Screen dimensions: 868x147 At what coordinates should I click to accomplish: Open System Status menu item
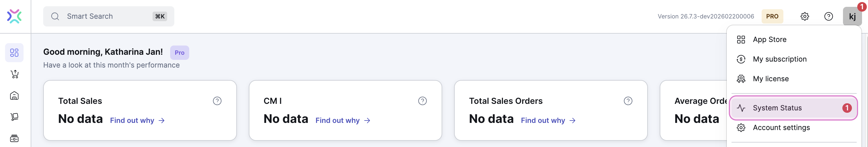click(x=793, y=108)
